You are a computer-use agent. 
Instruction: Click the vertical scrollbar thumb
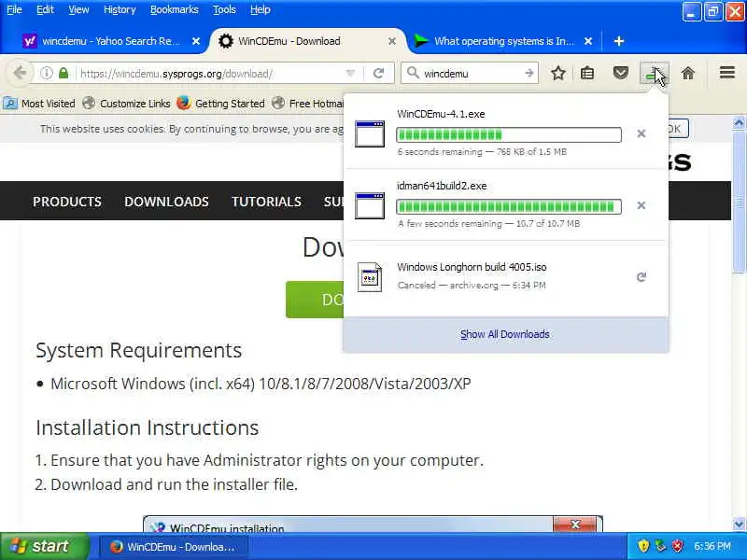[x=739, y=203]
